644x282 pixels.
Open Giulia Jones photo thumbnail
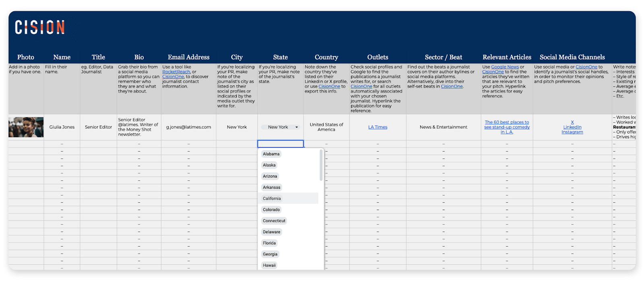26,127
